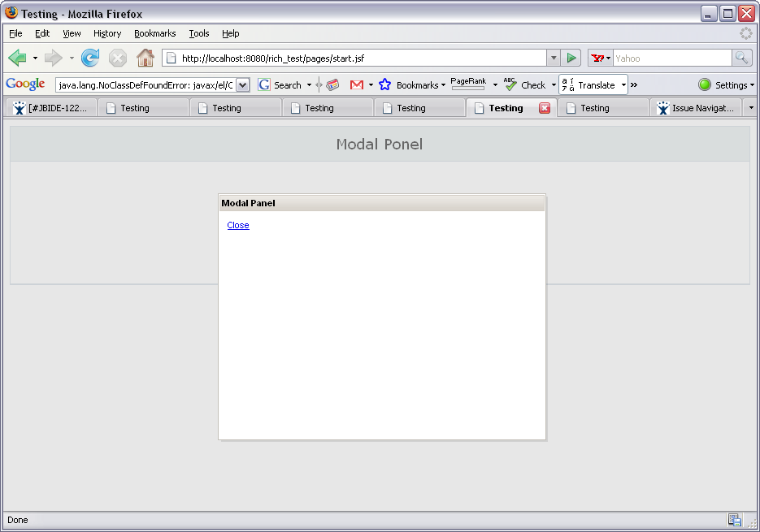
Task: Click the news icon next to Search
Action: click(x=332, y=84)
